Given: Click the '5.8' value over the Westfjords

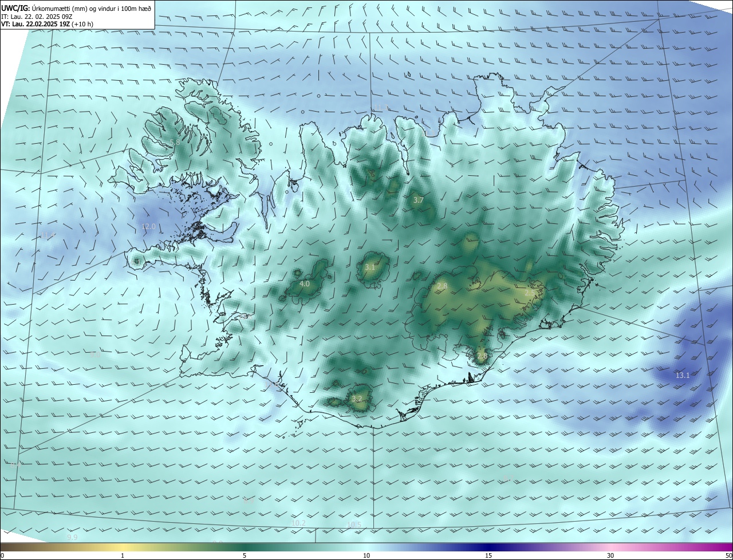Looking at the screenshot, I should click(x=175, y=142).
